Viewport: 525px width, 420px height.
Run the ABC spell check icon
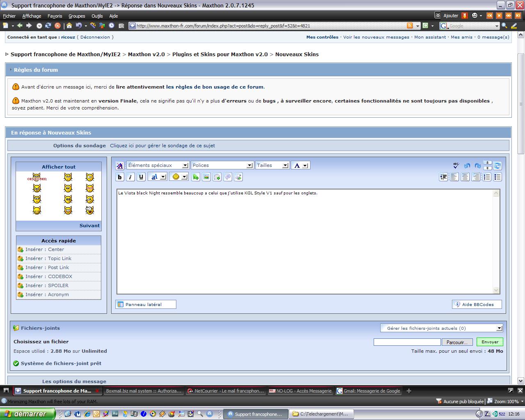point(456,165)
